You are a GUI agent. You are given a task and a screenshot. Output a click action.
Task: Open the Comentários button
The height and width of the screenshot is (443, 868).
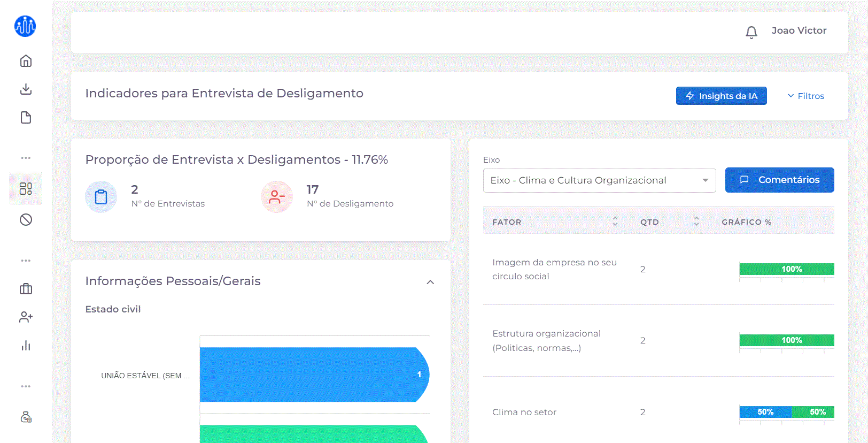point(779,180)
